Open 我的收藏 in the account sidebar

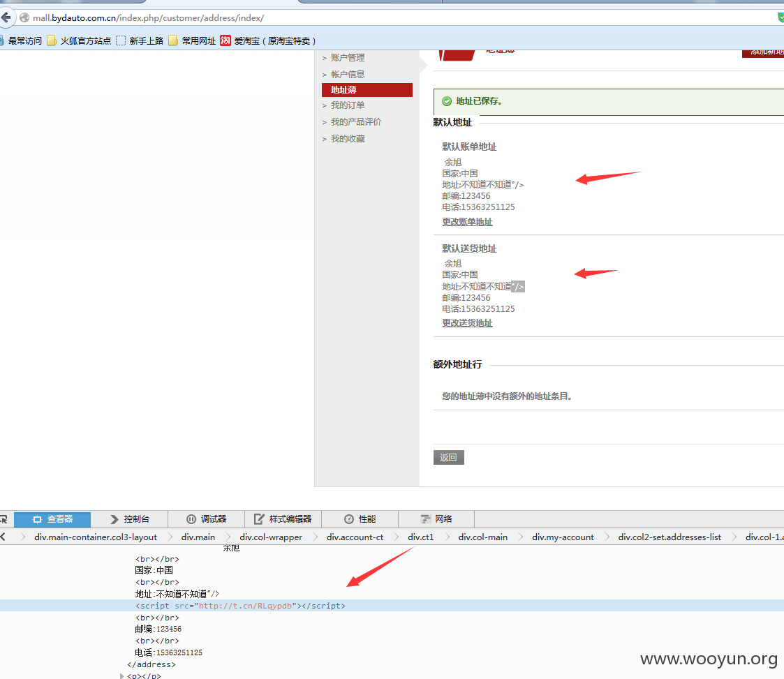coord(348,139)
